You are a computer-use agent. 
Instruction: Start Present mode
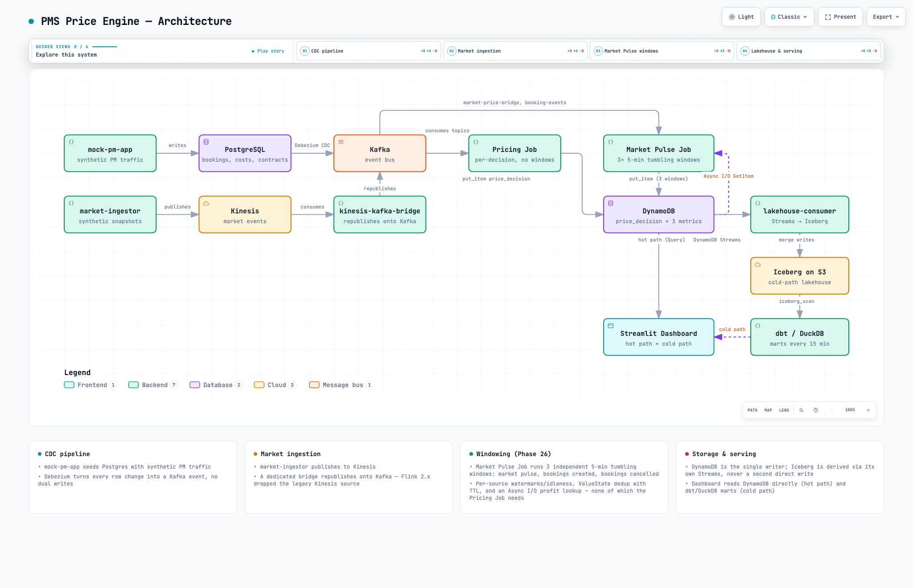tap(840, 17)
